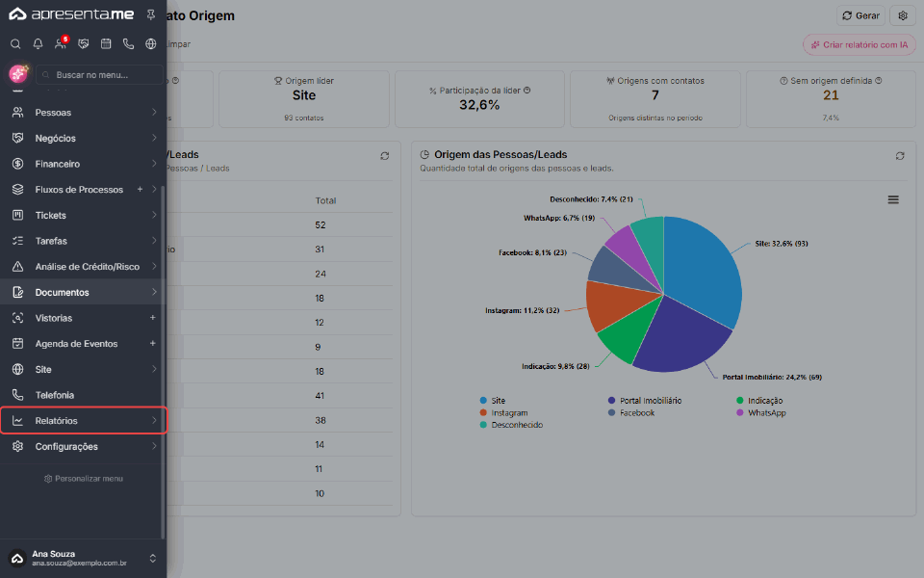Image resolution: width=924 pixels, height=578 pixels.
Task: Open the pink AI sparkle assistant button
Action: 18,74
